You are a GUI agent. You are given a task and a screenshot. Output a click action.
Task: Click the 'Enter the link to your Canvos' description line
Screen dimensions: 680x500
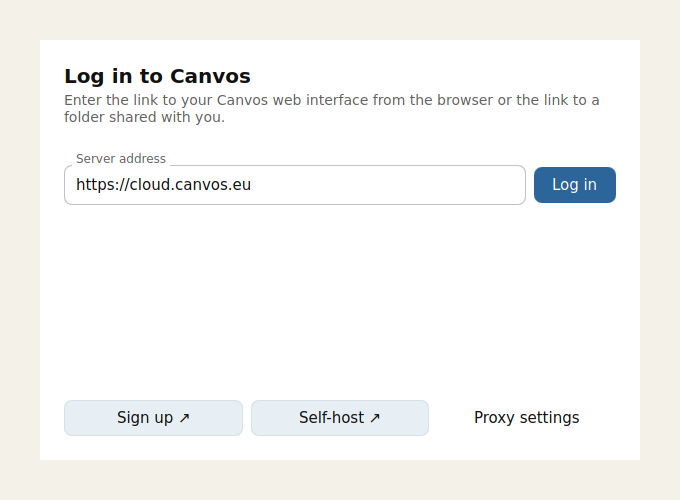click(332, 100)
